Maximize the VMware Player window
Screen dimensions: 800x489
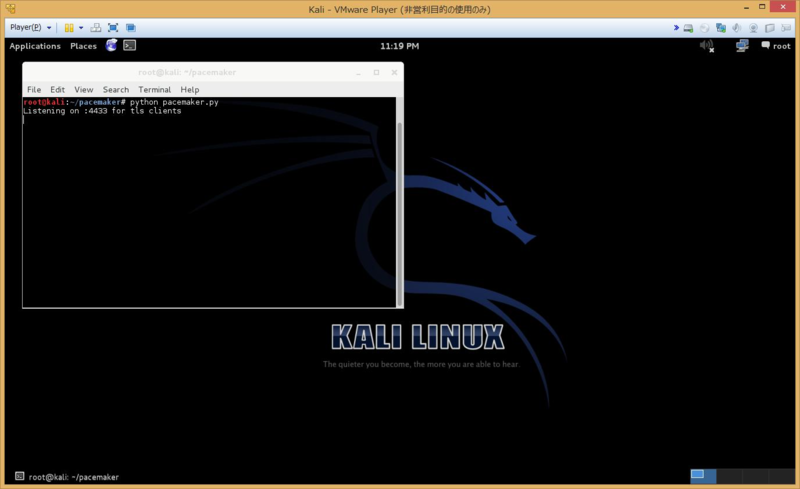pyautogui.click(x=762, y=7)
